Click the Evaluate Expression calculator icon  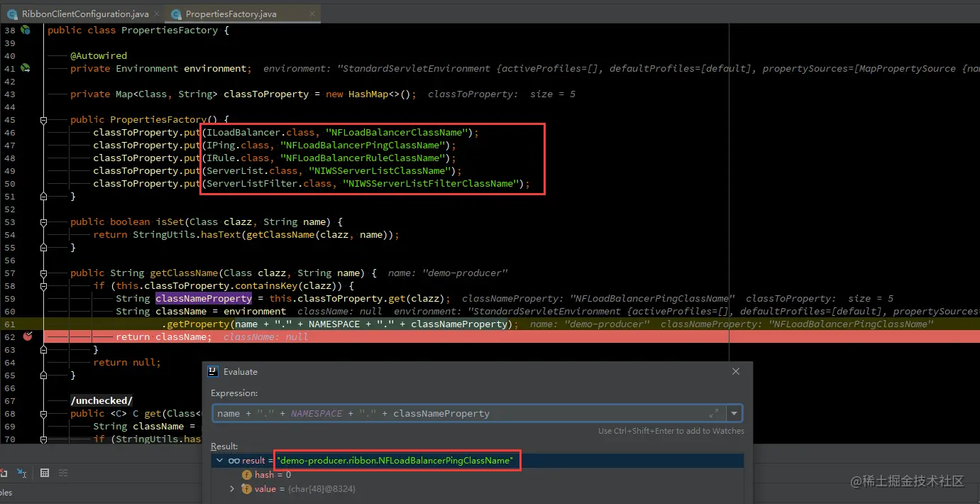pyautogui.click(x=45, y=473)
